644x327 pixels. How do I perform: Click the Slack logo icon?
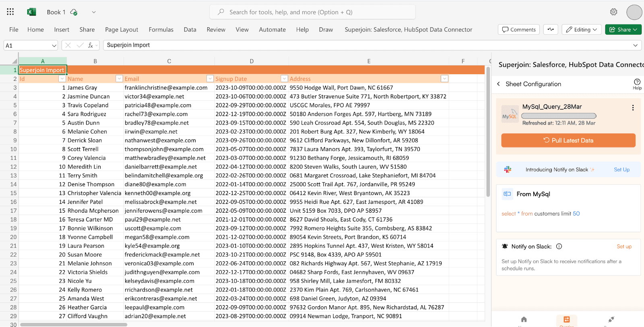[508, 170]
